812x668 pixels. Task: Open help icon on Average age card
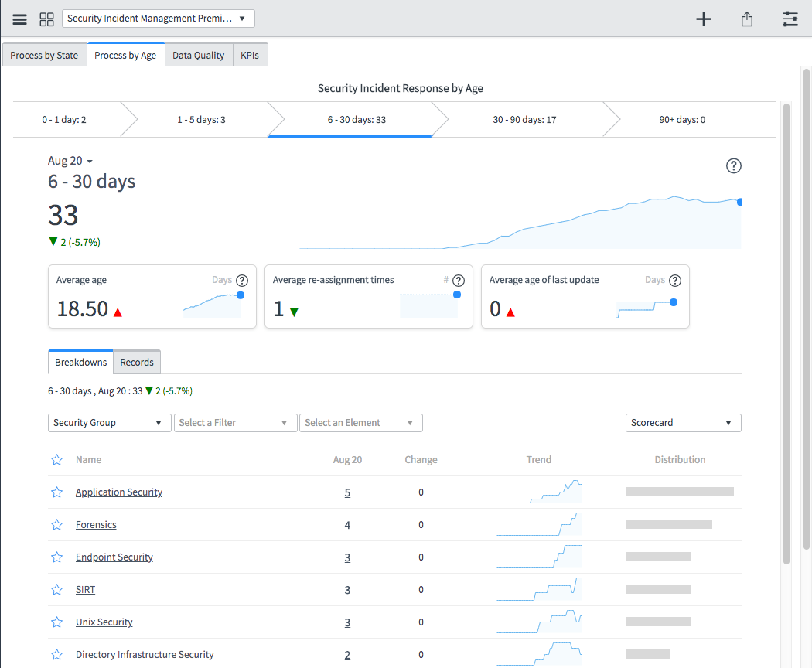tap(242, 280)
